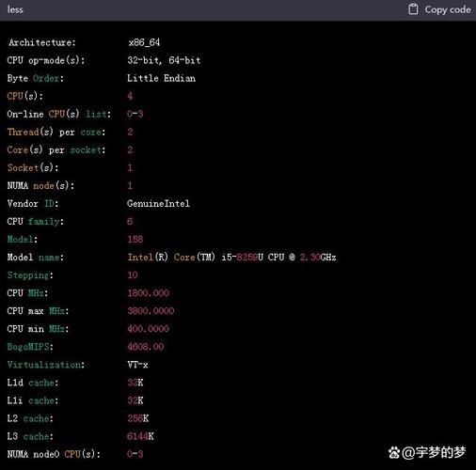476x470 pixels.
Task: Select the 'Architecture:' label text
Action: coord(42,42)
